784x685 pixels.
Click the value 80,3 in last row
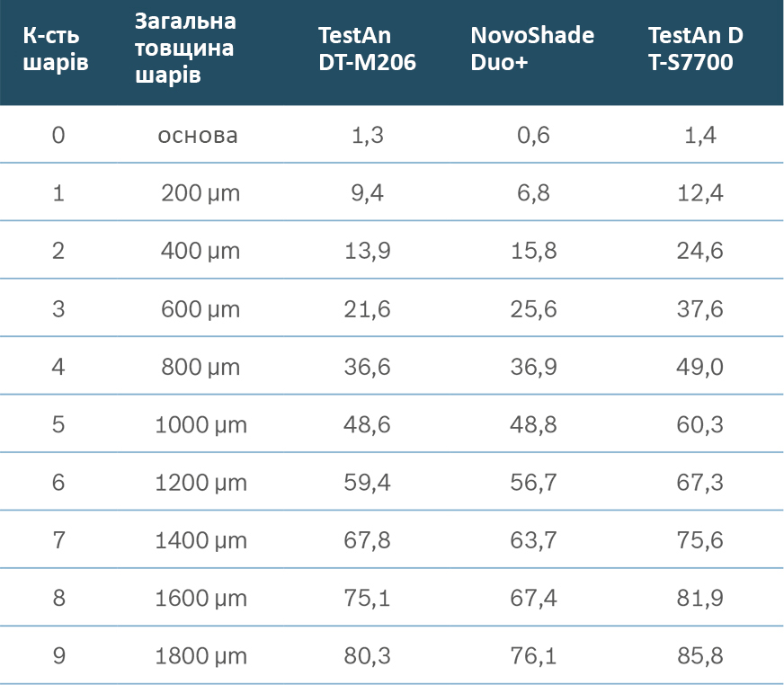(367, 656)
